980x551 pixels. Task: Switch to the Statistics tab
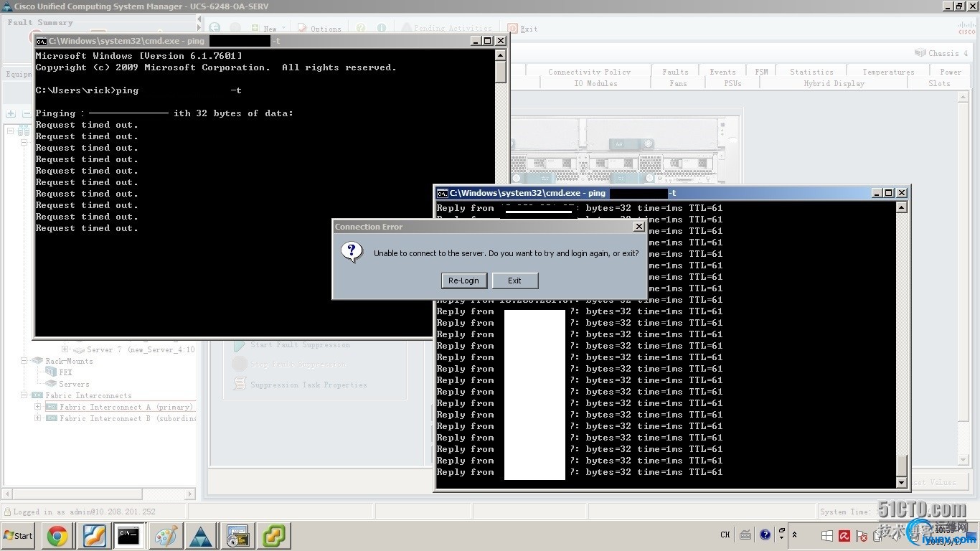(811, 72)
